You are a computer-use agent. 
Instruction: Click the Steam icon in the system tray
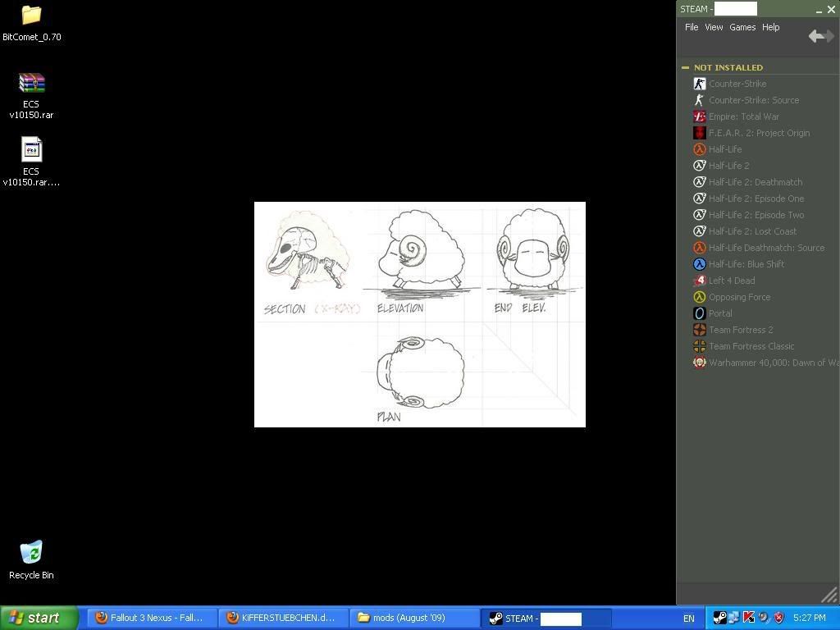click(x=719, y=618)
